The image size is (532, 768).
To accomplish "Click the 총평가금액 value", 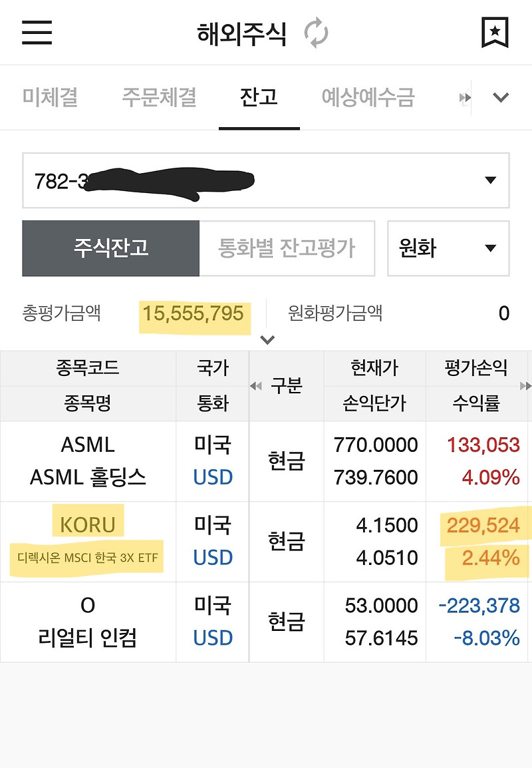I will tap(194, 315).
